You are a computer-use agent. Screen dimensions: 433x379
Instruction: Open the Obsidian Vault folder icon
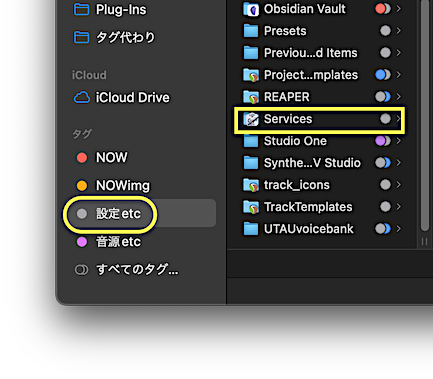[251, 9]
